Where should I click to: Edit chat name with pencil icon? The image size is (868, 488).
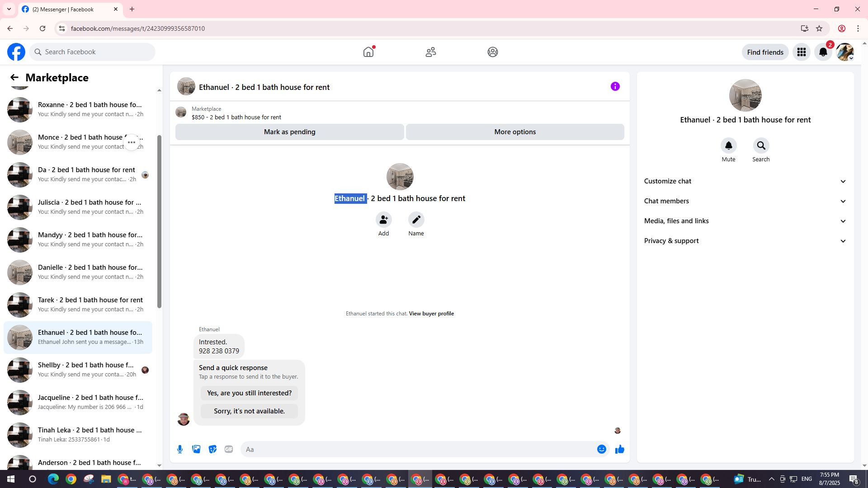click(x=416, y=220)
